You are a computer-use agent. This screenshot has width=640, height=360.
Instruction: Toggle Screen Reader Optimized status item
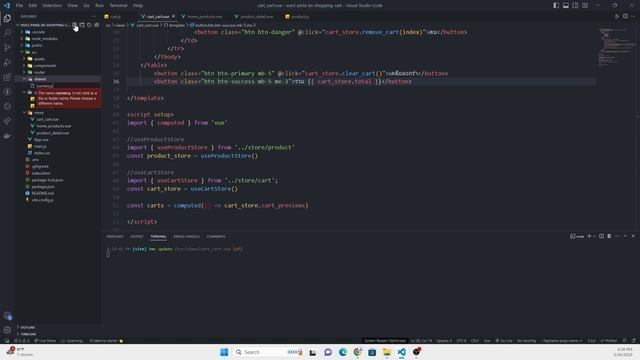[385, 340]
